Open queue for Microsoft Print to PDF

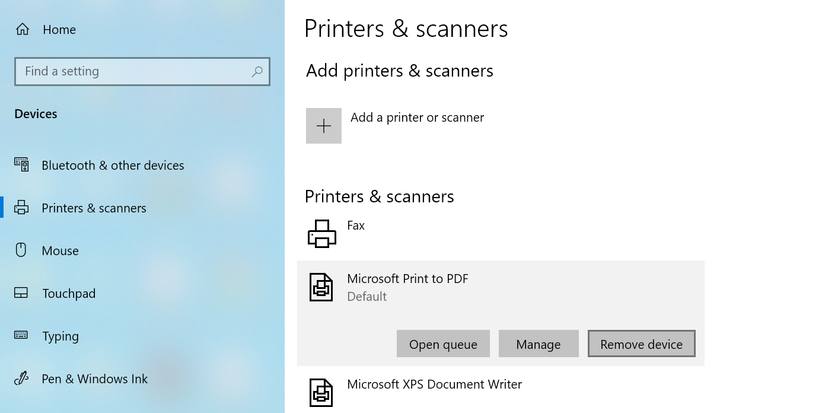point(443,344)
